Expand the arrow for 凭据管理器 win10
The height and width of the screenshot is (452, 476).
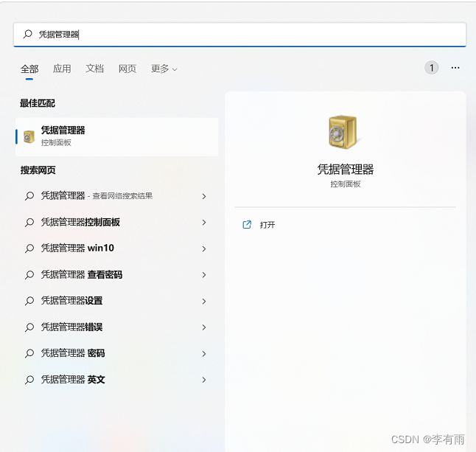(204, 248)
